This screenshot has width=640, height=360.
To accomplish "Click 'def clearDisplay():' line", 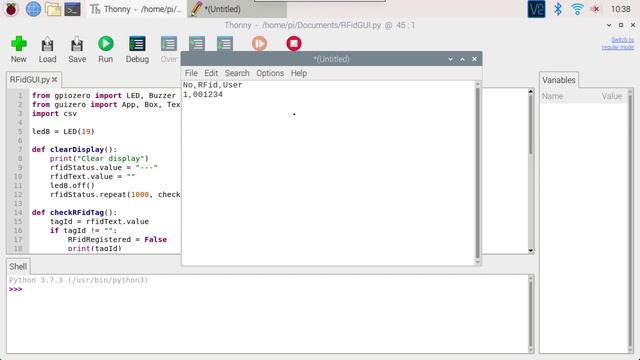I will click(74, 149).
